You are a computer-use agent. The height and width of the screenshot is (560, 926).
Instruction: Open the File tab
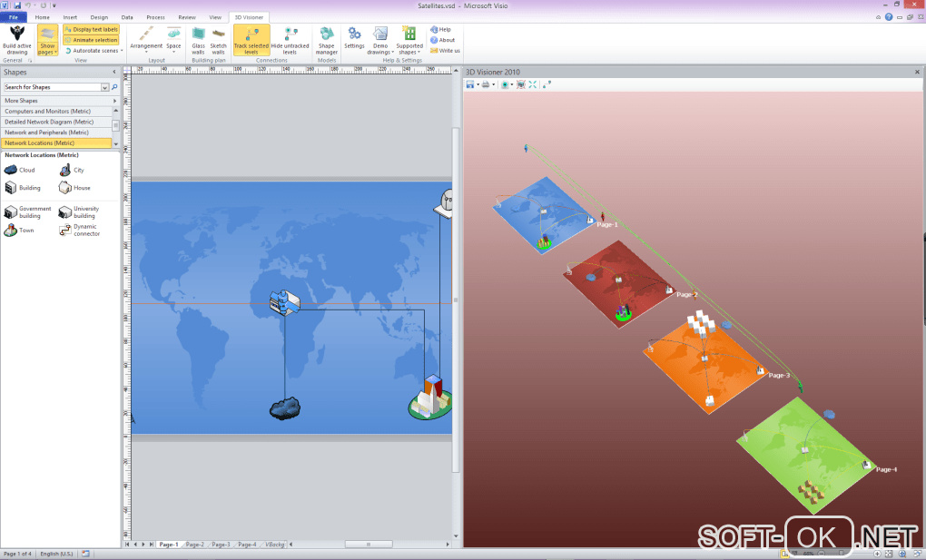coord(14,17)
